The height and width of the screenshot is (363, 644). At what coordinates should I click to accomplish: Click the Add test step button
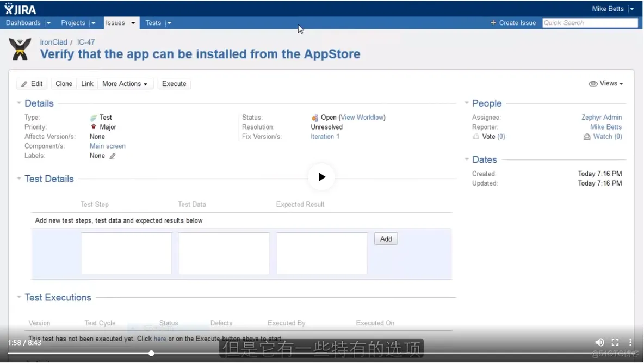click(x=386, y=239)
